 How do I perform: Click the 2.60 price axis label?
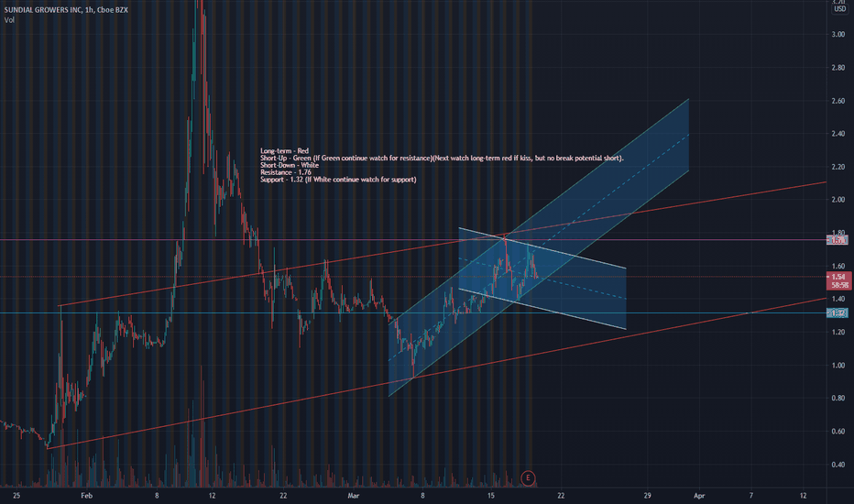[838, 101]
